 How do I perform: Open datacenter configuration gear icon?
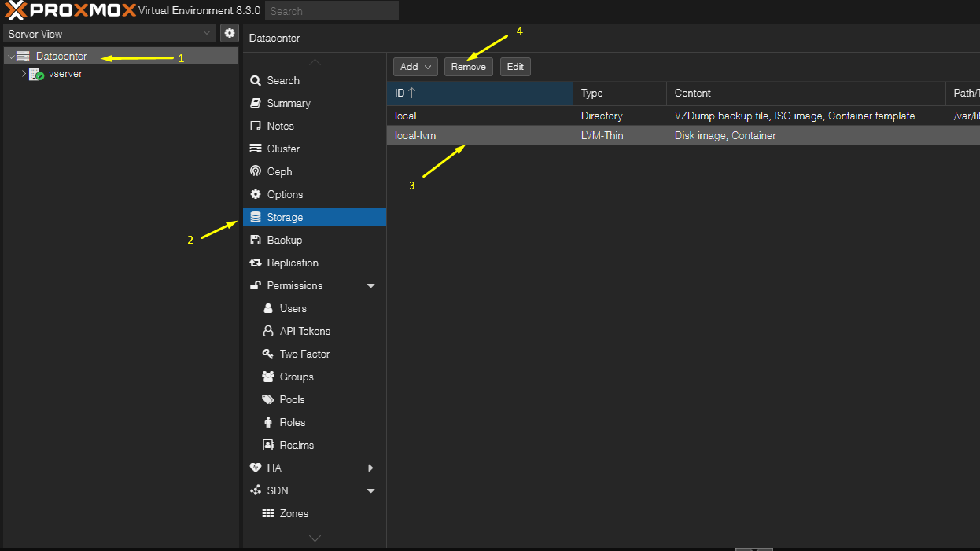click(229, 33)
